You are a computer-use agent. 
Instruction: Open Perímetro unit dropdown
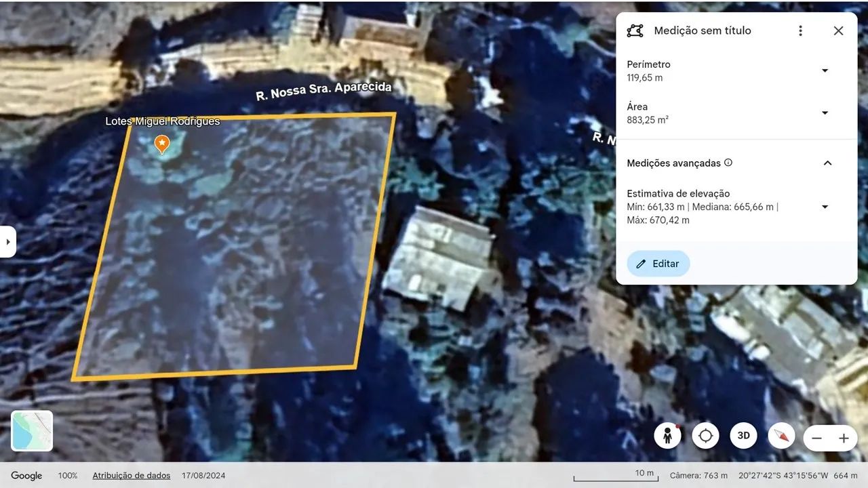(825, 70)
